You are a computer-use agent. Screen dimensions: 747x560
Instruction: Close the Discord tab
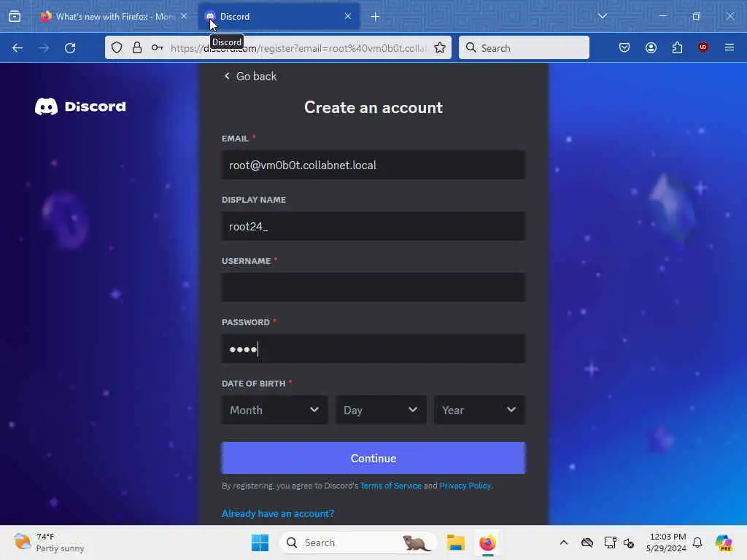348,16
